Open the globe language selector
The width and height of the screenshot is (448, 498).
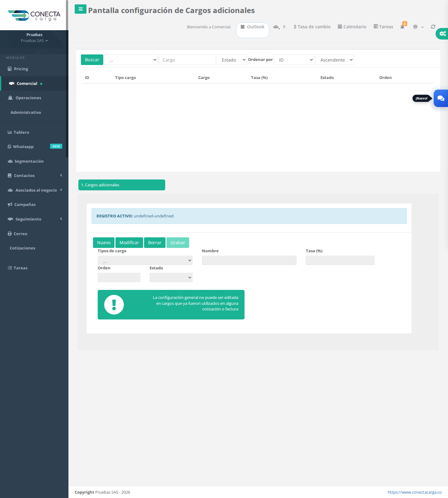(x=418, y=27)
